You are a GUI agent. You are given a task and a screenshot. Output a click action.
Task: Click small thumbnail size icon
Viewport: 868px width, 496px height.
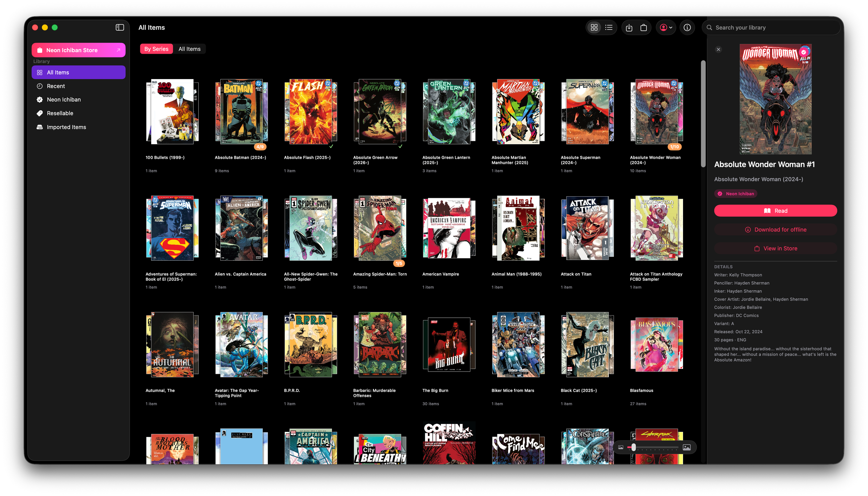[620, 447]
